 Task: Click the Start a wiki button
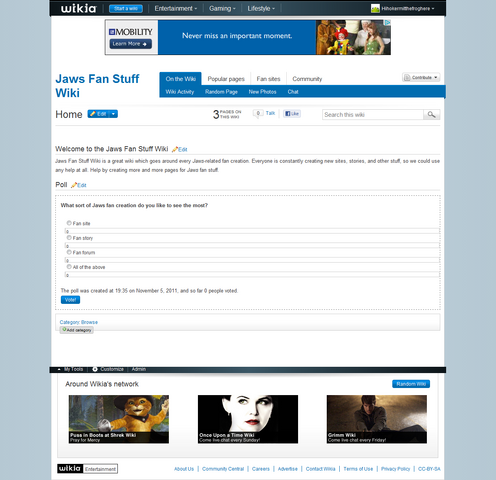(x=126, y=9)
